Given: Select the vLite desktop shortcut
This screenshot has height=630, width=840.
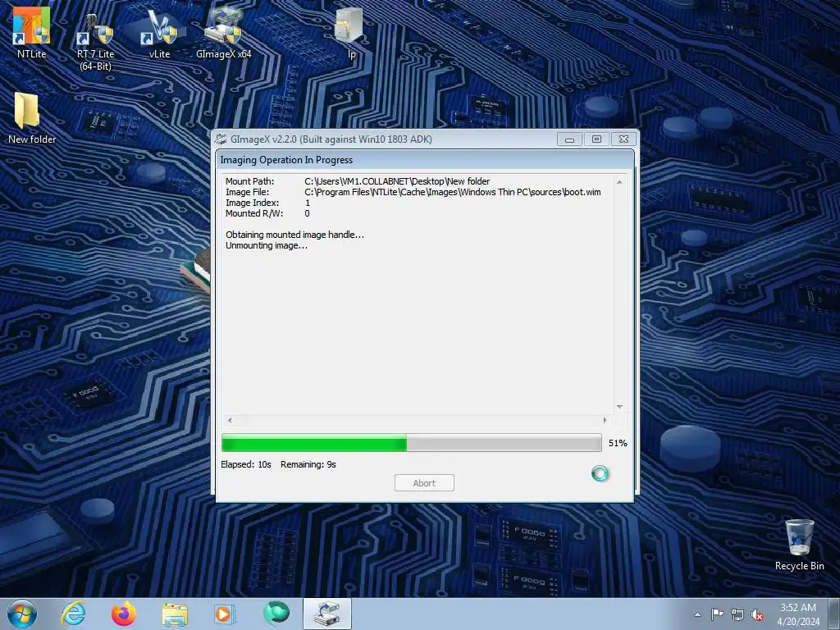Looking at the screenshot, I should click(x=159, y=33).
